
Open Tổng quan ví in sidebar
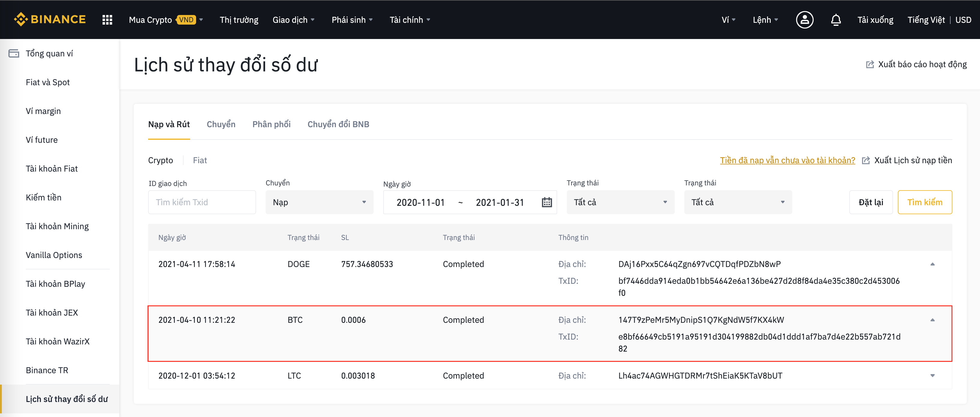click(49, 53)
